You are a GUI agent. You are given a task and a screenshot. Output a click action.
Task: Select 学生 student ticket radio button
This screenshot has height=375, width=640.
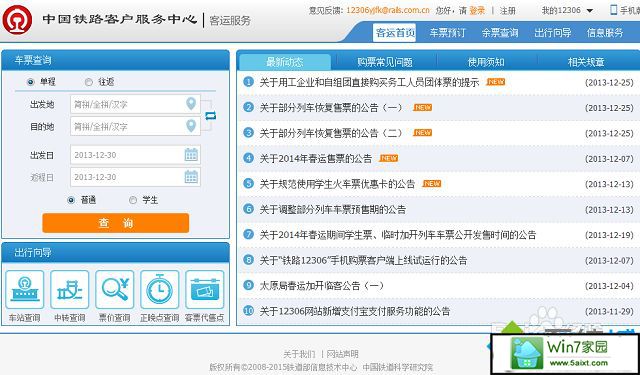[133, 200]
